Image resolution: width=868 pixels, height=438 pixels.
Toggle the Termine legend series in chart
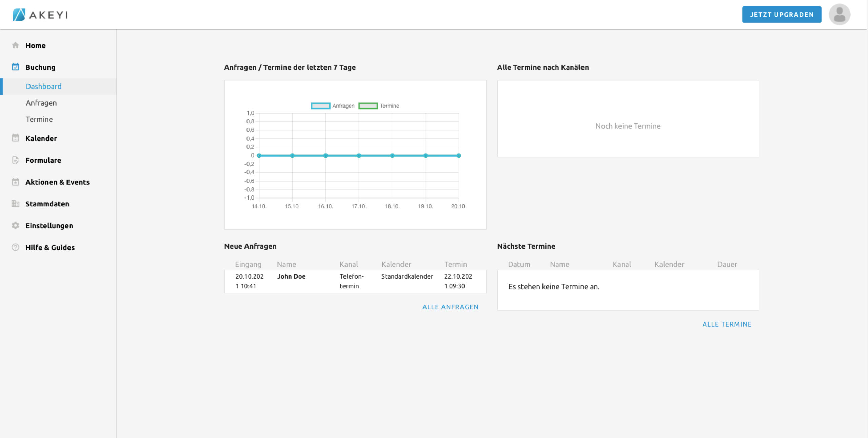click(x=379, y=106)
